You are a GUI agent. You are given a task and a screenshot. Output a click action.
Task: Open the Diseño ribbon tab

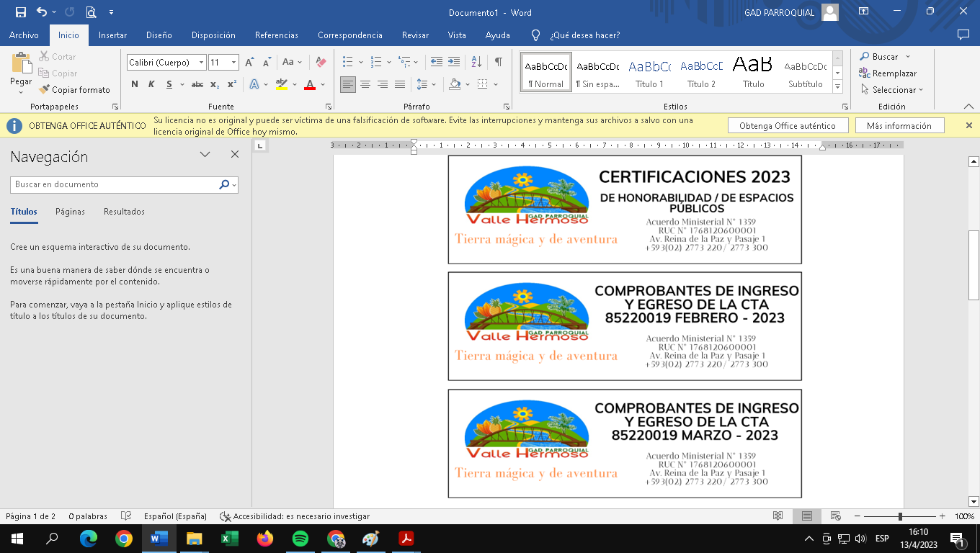tap(159, 35)
